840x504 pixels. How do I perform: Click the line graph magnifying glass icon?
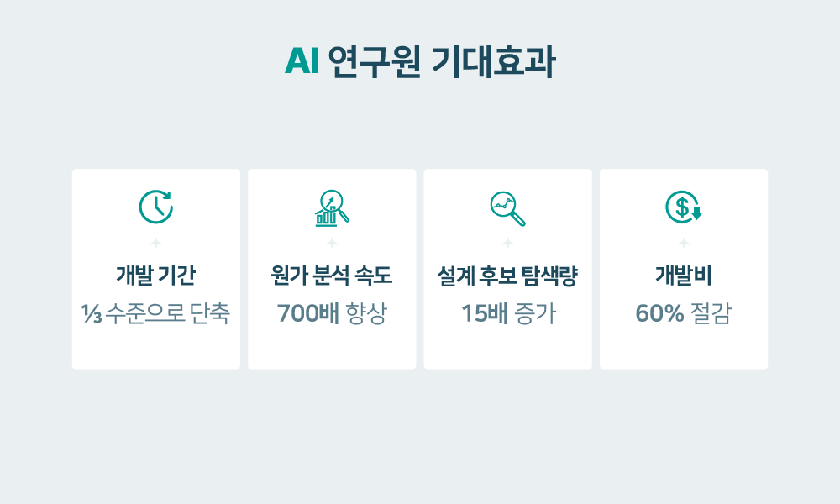pos(508,209)
